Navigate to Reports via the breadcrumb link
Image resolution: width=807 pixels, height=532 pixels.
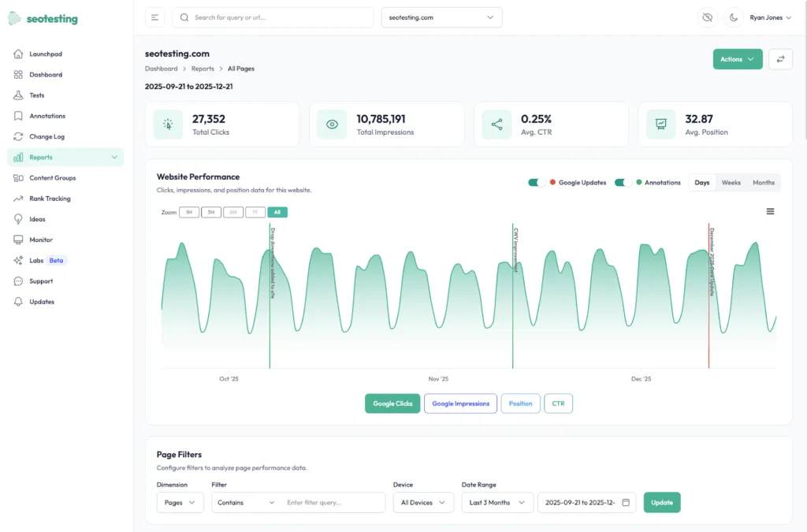(x=203, y=69)
